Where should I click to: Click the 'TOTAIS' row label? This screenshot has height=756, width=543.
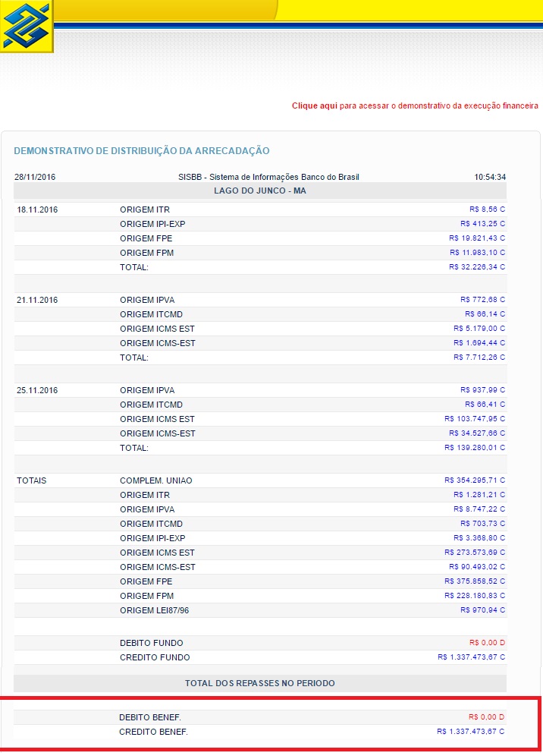click(x=32, y=480)
